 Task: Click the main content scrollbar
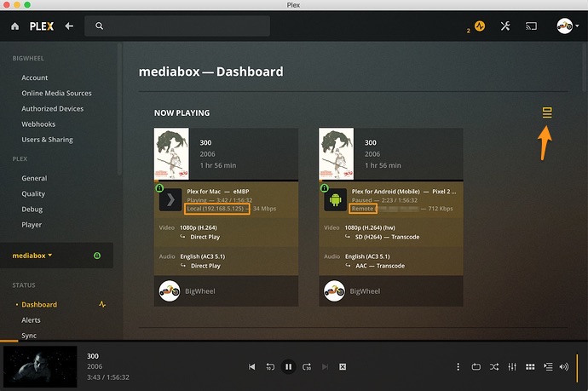[x=585, y=66]
